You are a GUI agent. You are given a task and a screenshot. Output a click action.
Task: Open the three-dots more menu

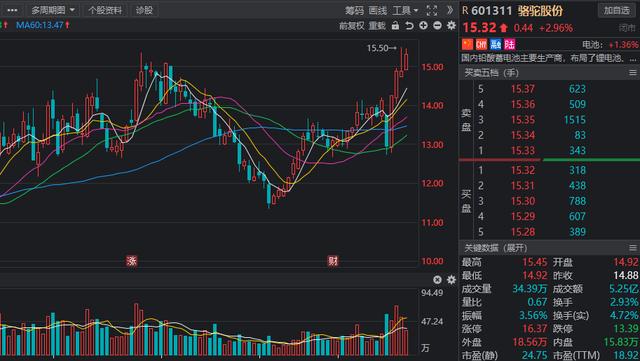click(13, 10)
